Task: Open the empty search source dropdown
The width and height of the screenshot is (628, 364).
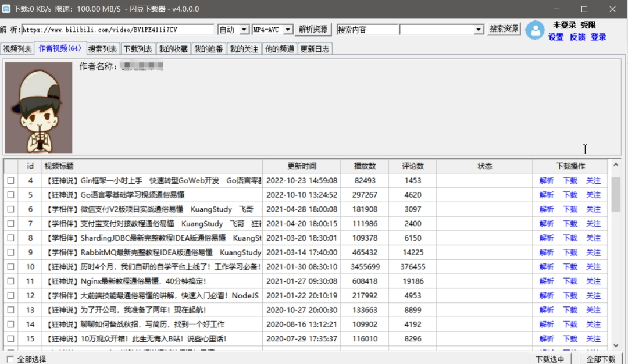Action: (442, 30)
